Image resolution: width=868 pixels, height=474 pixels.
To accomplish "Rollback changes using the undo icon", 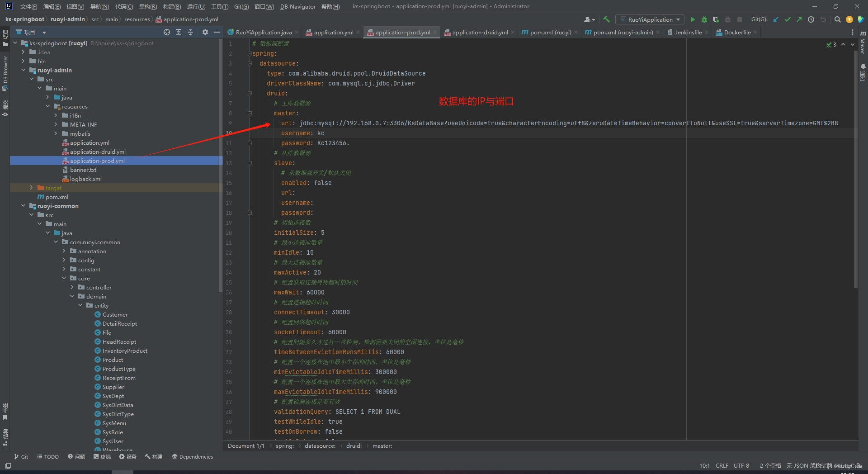I will (823, 19).
